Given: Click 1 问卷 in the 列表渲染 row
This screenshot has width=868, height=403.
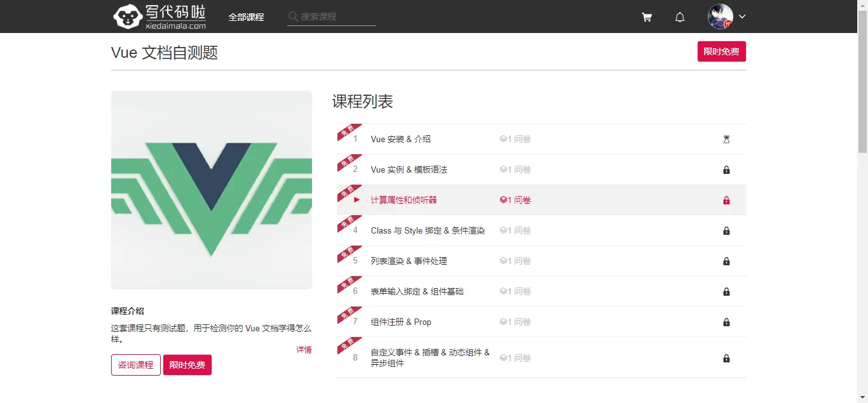Looking at the screenshot, I should pos(515,261).
